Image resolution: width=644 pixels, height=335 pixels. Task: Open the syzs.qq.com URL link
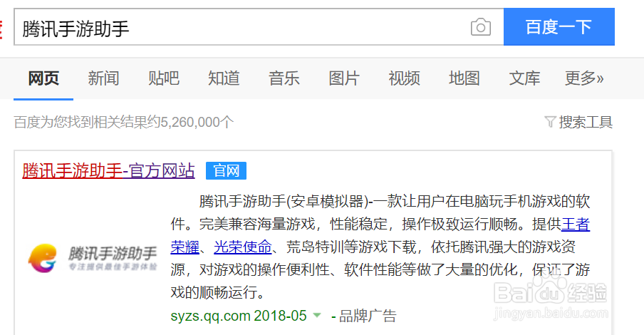tap(210, 316)
